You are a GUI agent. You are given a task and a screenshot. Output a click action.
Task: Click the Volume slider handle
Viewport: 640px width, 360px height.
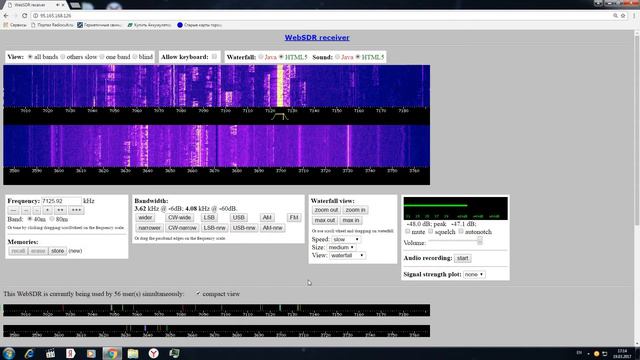[480, 241]
